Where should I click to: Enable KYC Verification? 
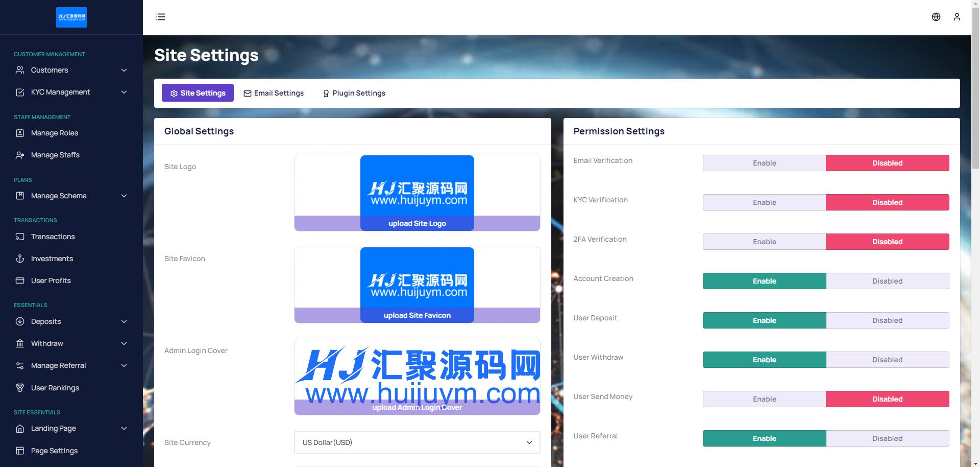pyautogui.click(x=764, y=202)
